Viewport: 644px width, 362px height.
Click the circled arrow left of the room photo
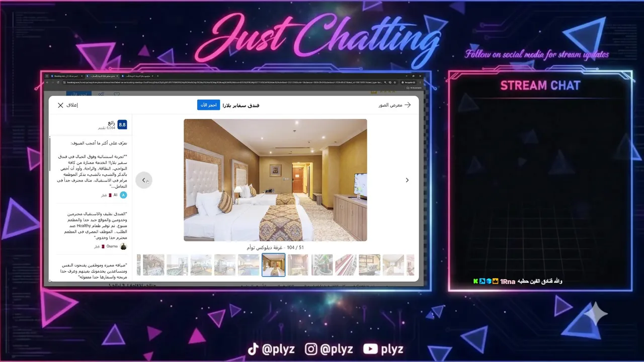coord(144,180)
